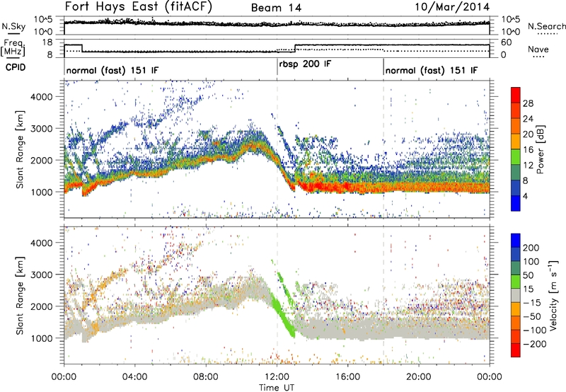Click the '-100' velocity colorbar value

tap(535, 330)
